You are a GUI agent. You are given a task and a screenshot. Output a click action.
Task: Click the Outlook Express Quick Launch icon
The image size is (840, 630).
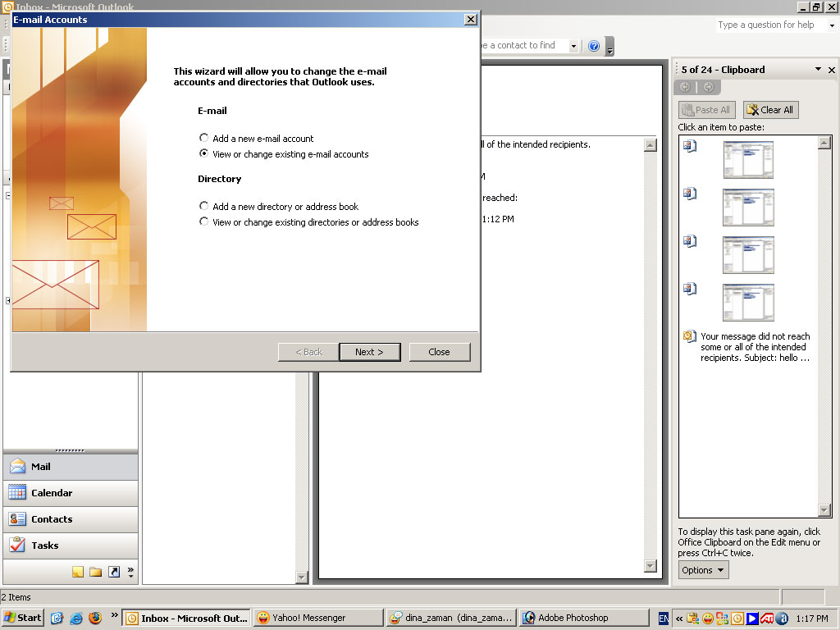pos(57,618)
